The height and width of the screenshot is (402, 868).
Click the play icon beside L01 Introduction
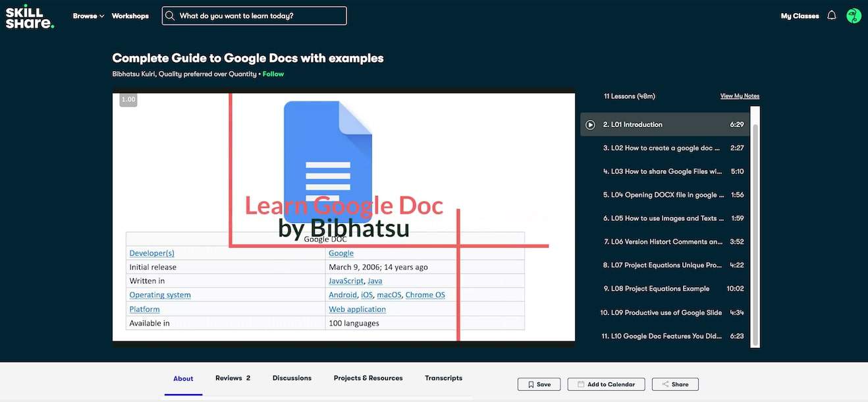[590, 125]
